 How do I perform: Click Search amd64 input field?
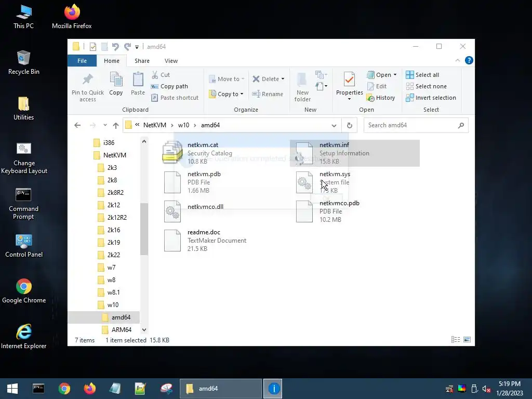point(416,125)
